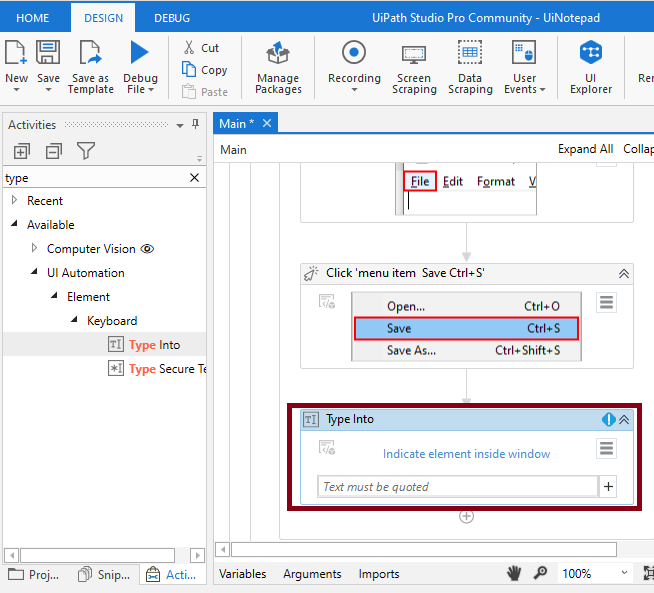Click plus button beside text field

(x=608, y=486)
